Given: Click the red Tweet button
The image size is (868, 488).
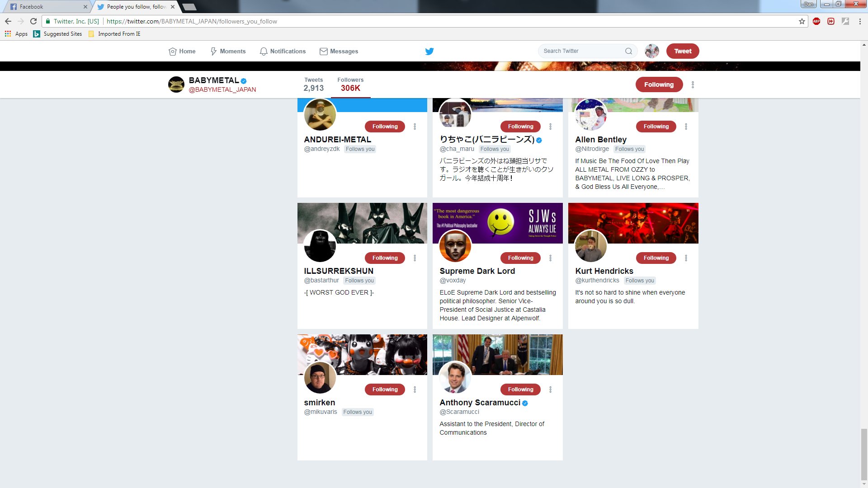Looking at the screenshot, I should point(682,51).
